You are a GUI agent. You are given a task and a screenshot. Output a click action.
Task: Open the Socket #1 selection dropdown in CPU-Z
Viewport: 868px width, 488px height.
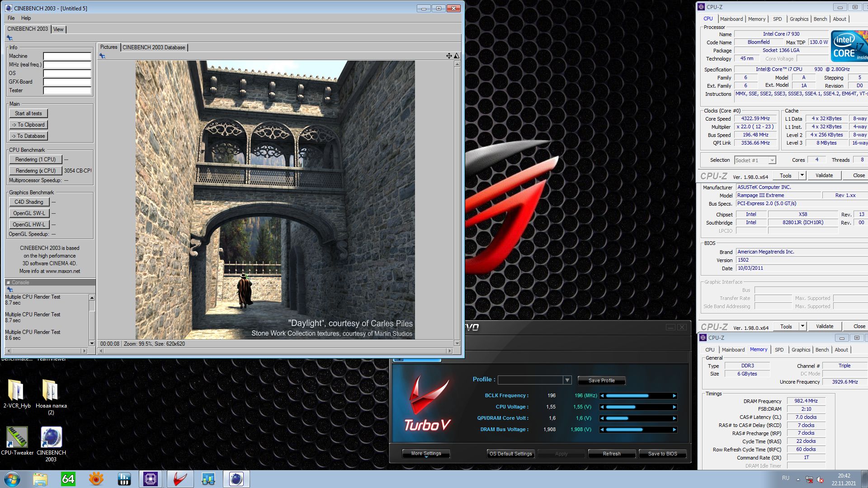pyautogui.click(x=772, y=160)
